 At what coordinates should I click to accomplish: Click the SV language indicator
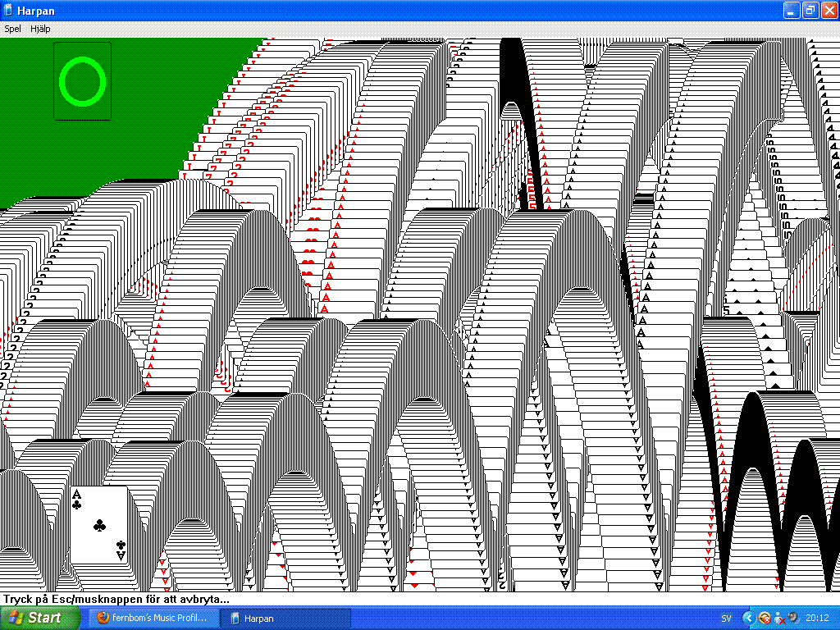click(727, 619)
